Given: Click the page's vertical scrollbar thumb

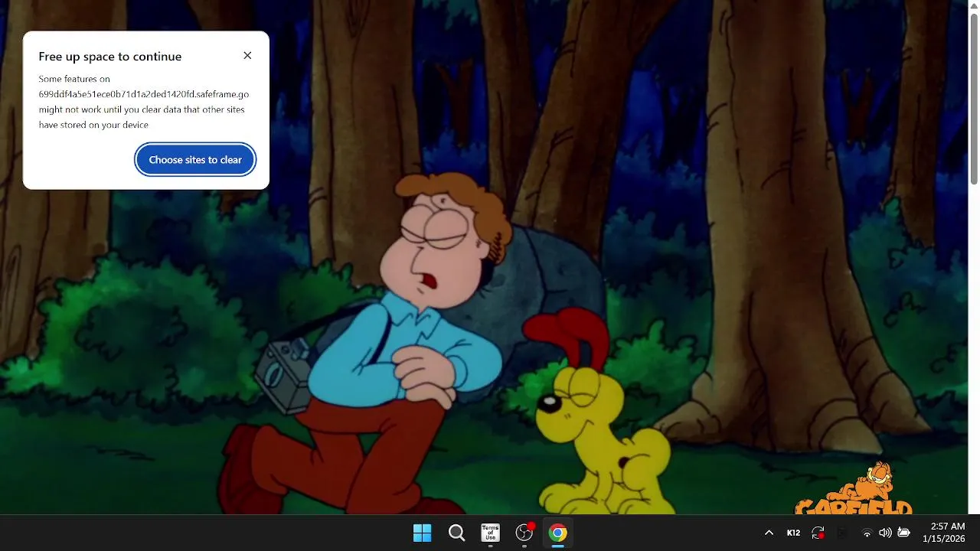Looking at the screenshot, I should [974, 99].
